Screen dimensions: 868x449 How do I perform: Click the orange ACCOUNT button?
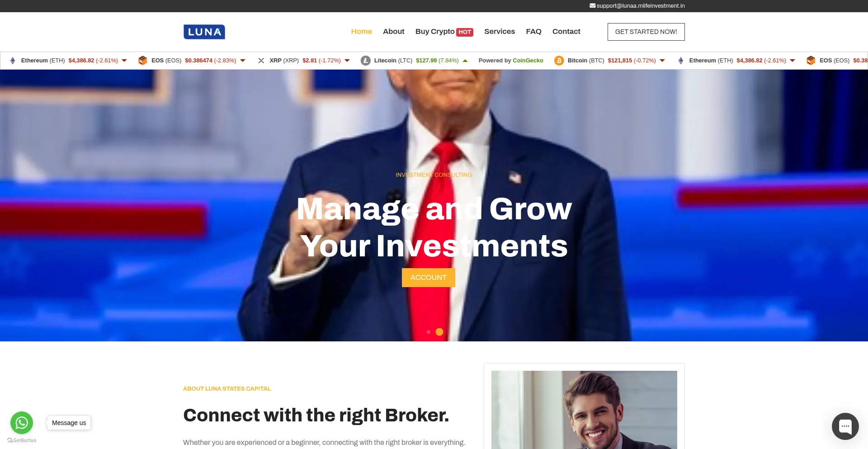pos(429,278)
